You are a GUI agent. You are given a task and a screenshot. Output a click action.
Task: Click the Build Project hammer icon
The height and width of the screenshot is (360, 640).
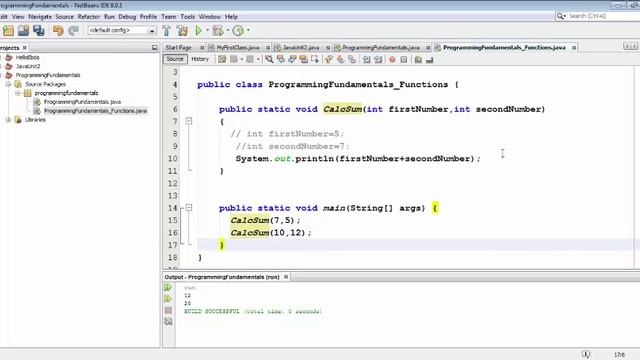[167, 31]
